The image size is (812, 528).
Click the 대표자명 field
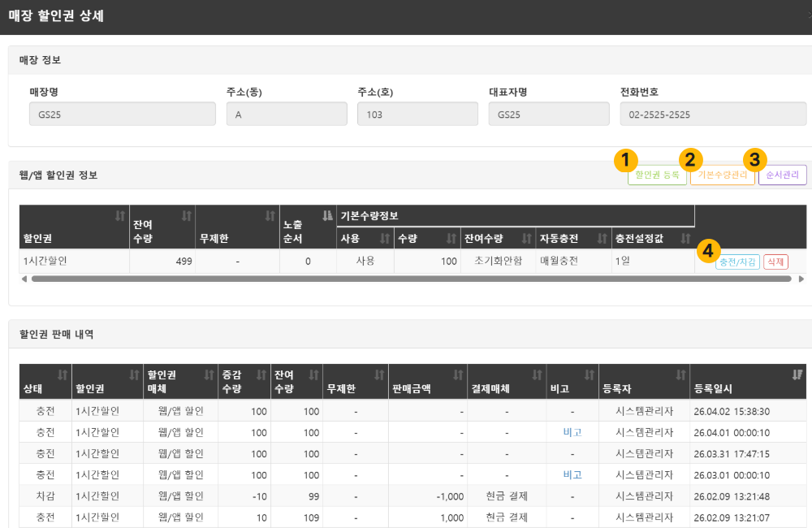tap(549, 114)
